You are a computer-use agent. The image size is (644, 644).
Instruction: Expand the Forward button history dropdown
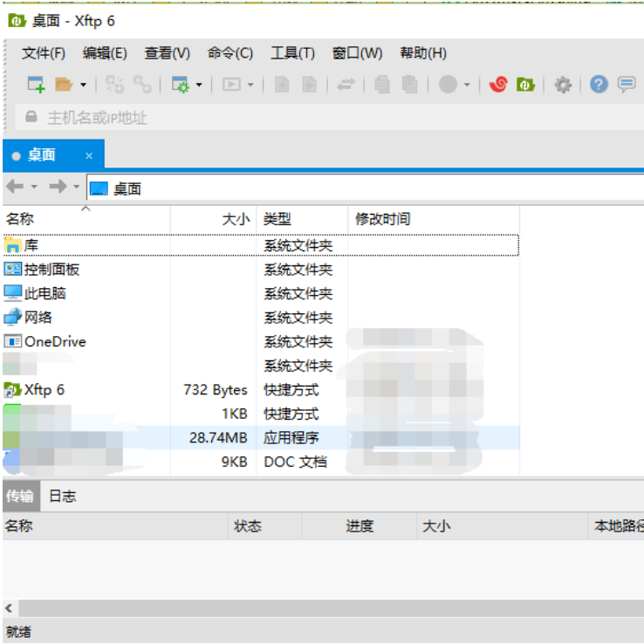[77, 187]
